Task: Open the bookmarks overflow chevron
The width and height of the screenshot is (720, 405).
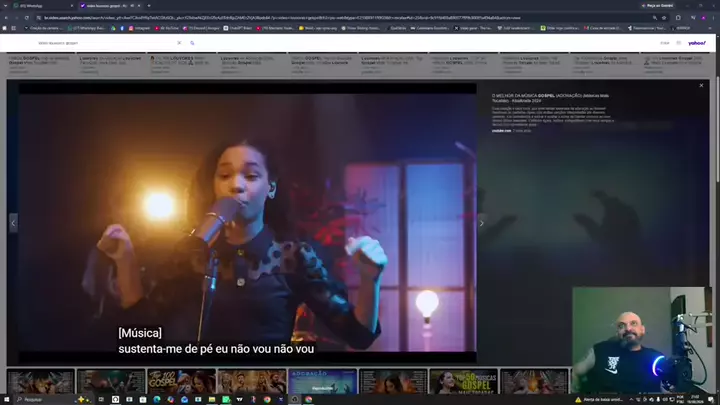Action: pyautogui.click(x=710, y=28)
